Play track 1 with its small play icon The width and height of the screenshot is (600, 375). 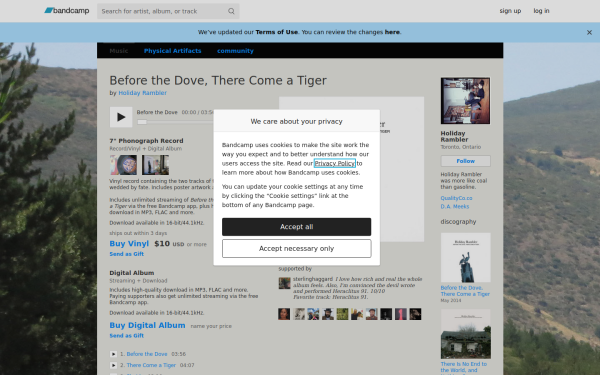point(113,354)
